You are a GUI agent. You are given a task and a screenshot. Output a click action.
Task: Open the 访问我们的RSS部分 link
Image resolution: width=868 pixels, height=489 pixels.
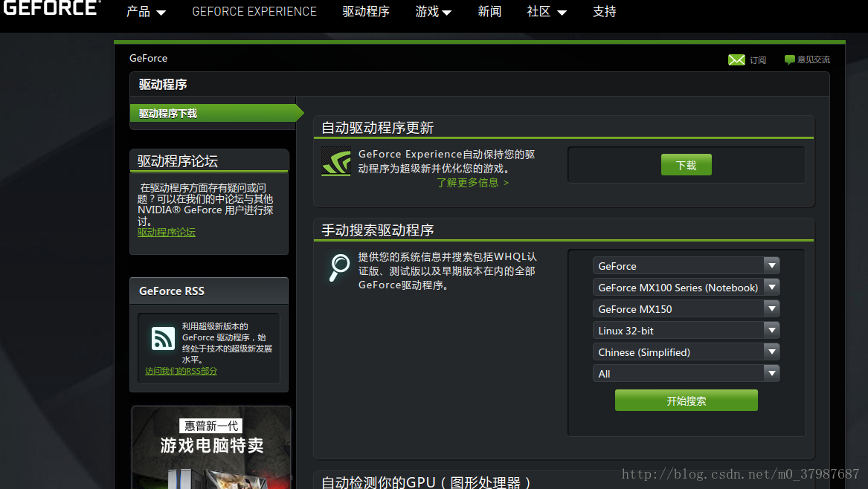pyautogui.click(x=181, y=371)
